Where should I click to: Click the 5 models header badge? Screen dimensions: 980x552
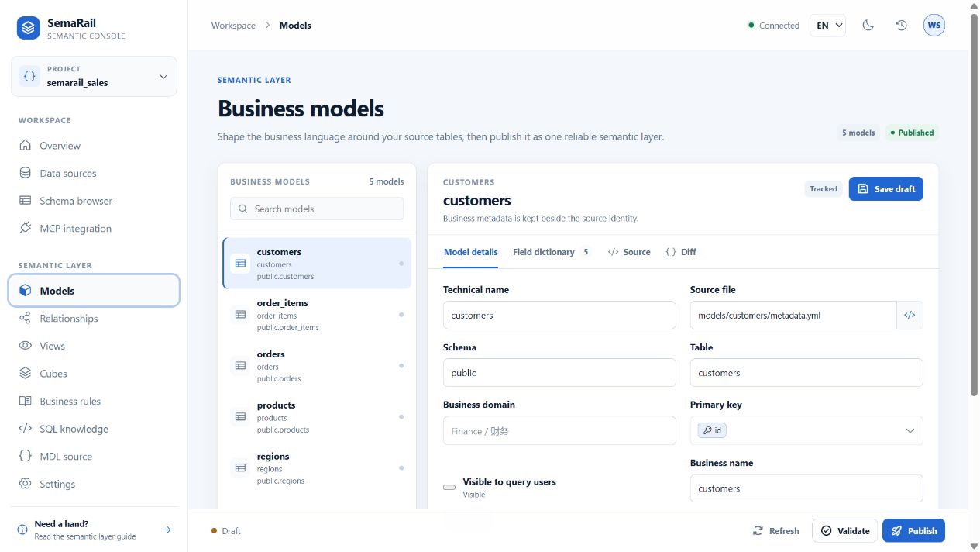coord(858,133)
